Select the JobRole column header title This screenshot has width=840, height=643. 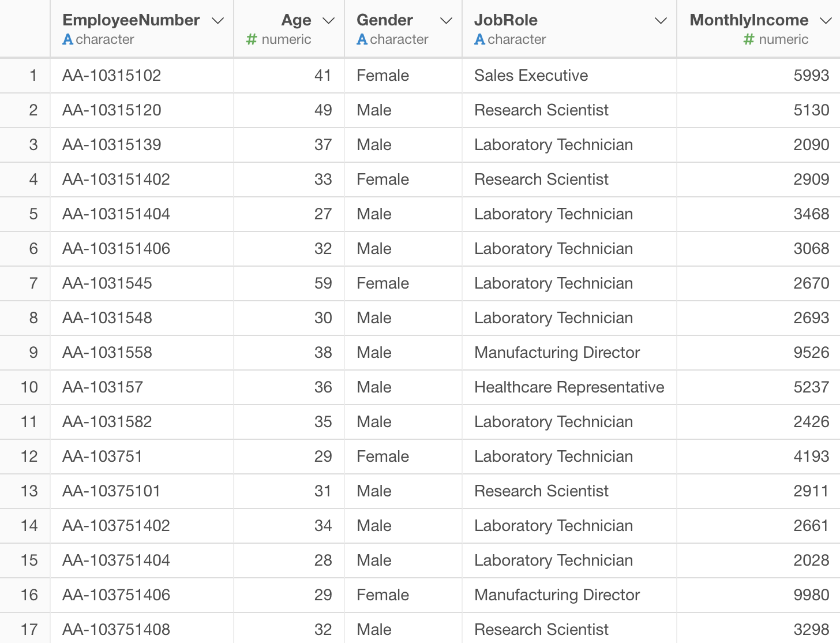point(506,20)
